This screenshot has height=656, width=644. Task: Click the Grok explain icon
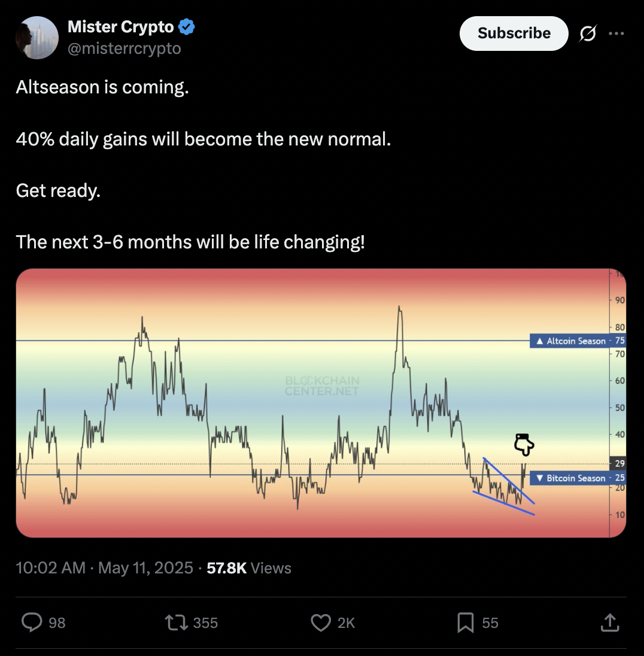[588, 34]
